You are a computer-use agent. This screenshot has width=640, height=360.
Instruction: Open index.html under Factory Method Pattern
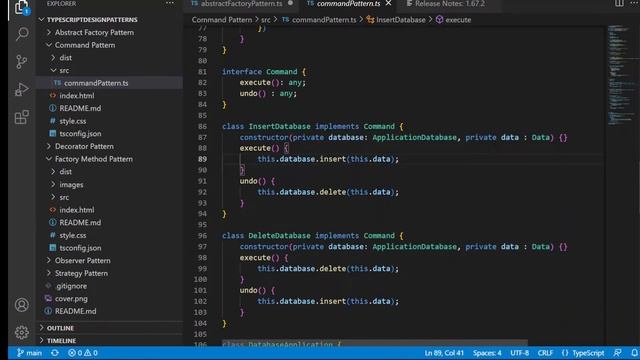point(77,210)
